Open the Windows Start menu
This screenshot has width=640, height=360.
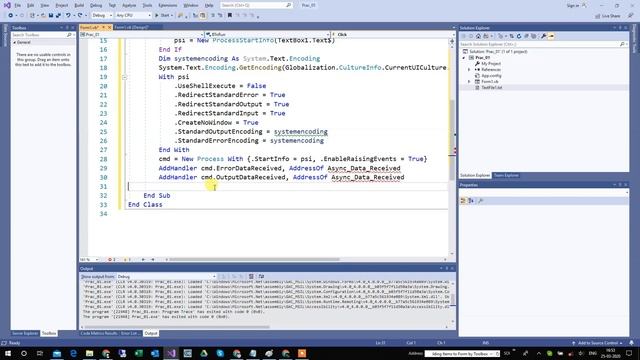click(7, 353)
